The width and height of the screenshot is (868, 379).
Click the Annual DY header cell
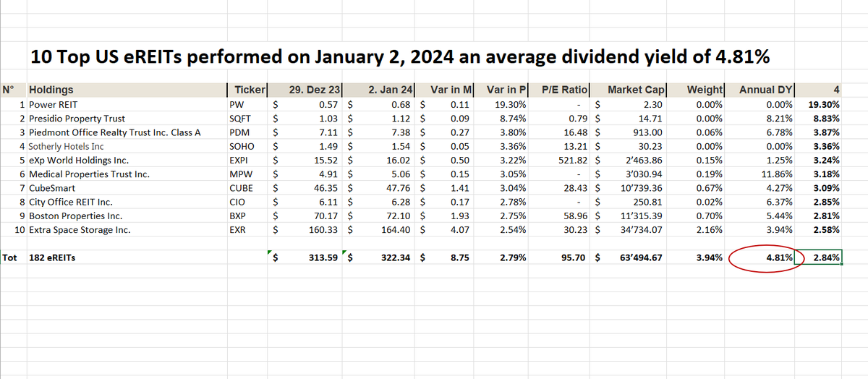tap(760, 90)
